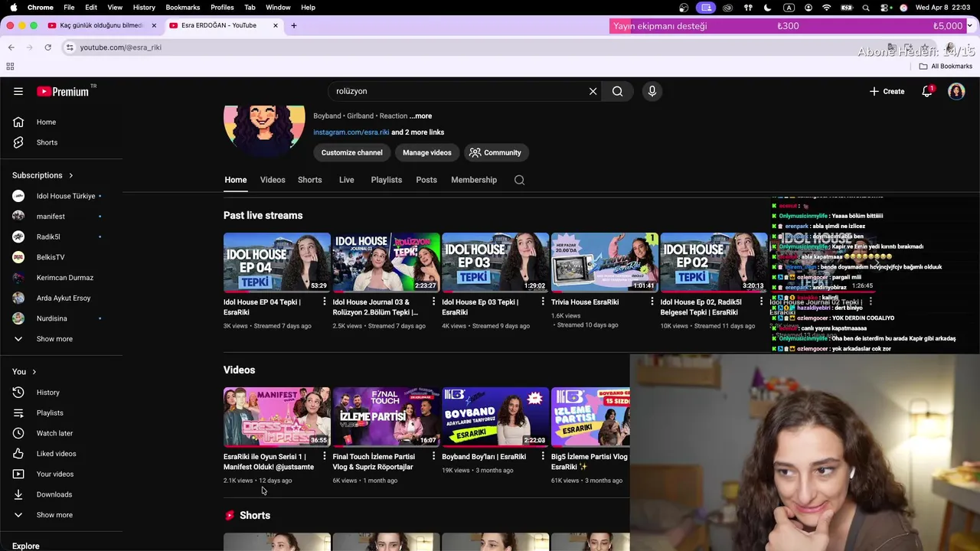Open options for Idol House EP 04 Tepki
The height and width of the screenshot is (551, 980).
pyautogui.click(x=325, y=302)
